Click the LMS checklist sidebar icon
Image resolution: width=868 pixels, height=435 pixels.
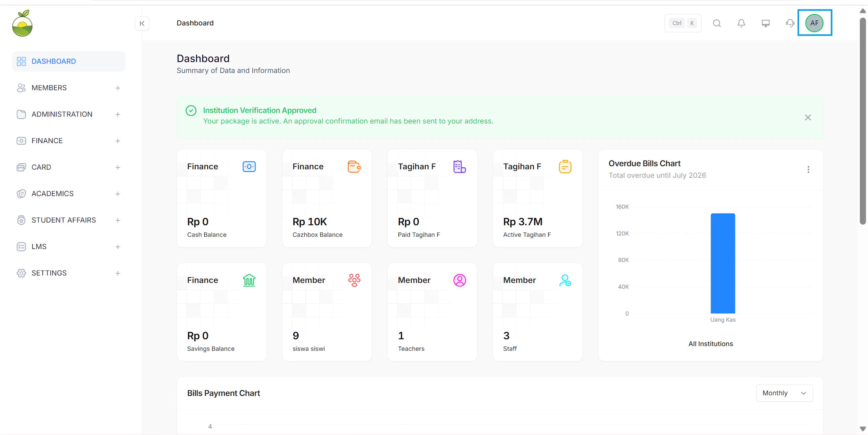(x=21, y=247)
